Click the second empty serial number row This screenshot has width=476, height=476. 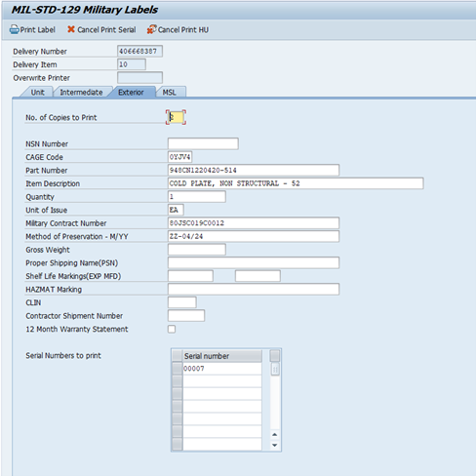(x=222, y=394)
